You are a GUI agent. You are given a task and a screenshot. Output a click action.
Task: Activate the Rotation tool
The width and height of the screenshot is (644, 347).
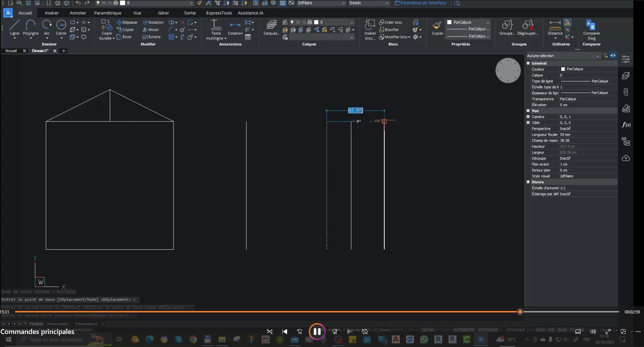click(153, 22)
